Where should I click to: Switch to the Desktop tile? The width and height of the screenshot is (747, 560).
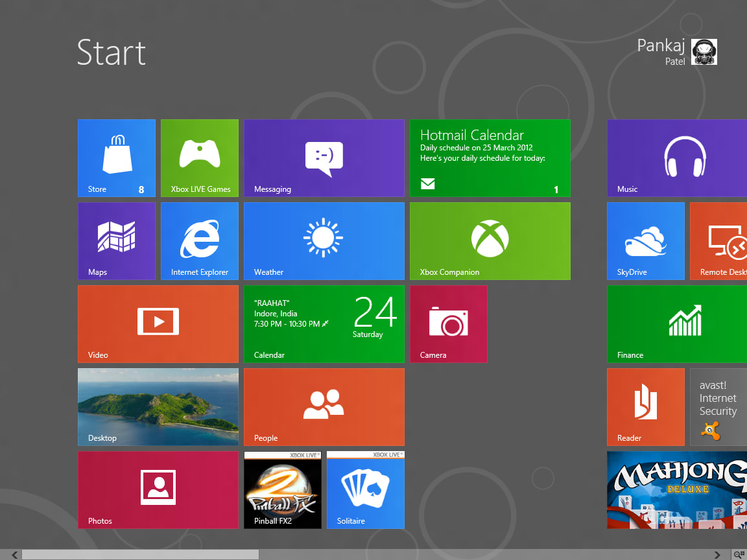(x=158, y=406)
